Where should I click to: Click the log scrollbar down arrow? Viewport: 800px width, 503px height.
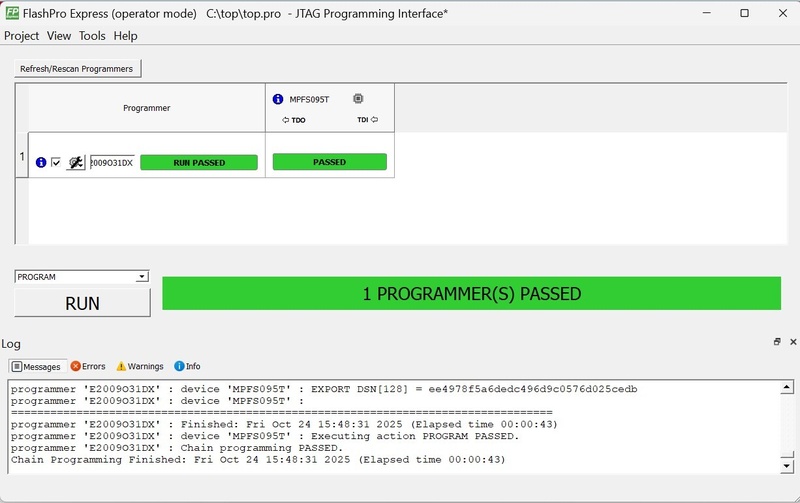(787, 465)
